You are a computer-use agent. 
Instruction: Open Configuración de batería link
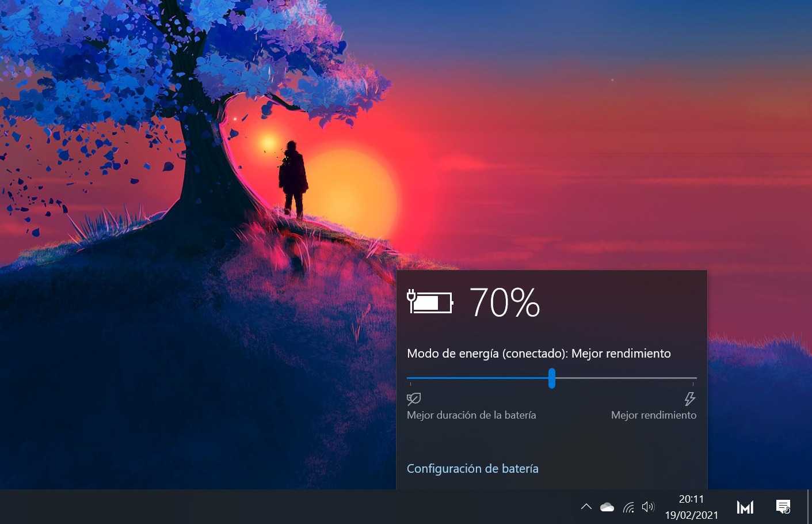(x=472, y=469)
